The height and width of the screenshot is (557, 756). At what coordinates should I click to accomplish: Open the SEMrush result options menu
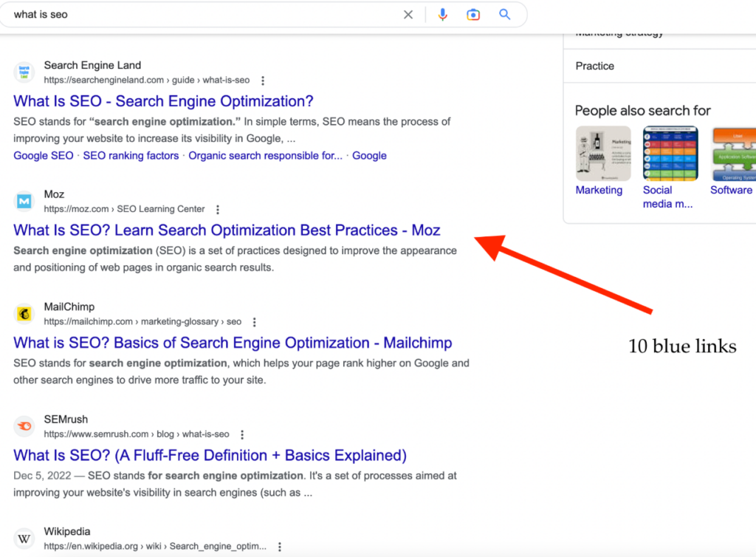click(241, 434)
